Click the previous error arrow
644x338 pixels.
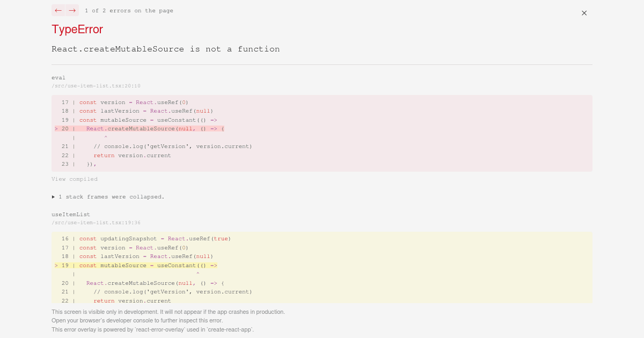[58, 10]
